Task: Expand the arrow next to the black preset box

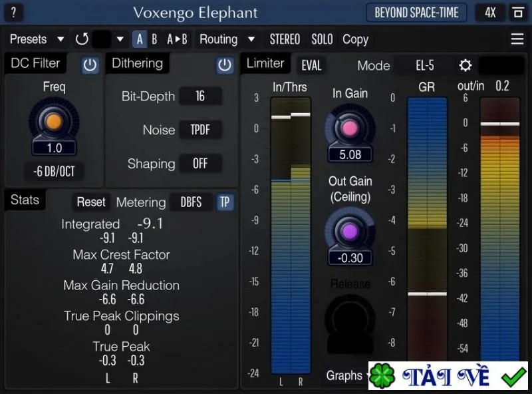Action: [x=120, y=39]
